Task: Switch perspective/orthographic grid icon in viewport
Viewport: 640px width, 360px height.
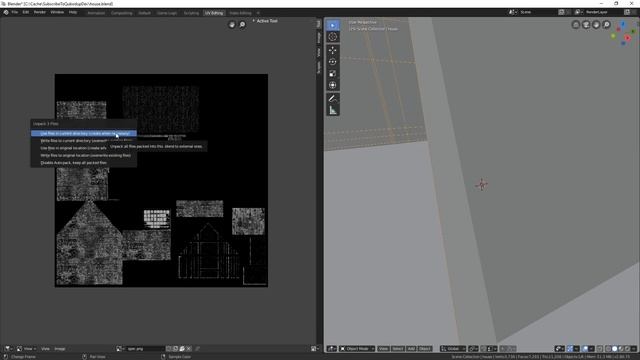Action: tap(576, 24)
